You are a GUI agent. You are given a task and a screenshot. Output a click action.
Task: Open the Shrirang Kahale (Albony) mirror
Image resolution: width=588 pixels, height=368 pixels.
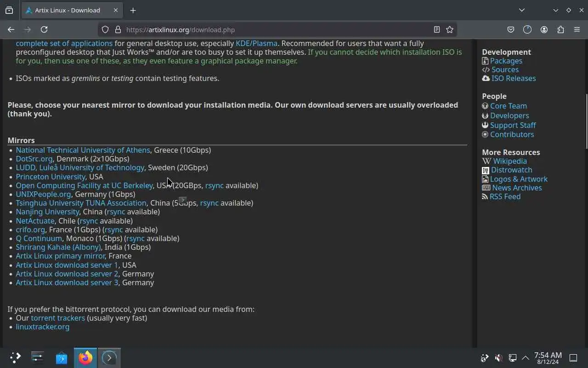coord(58,247)
